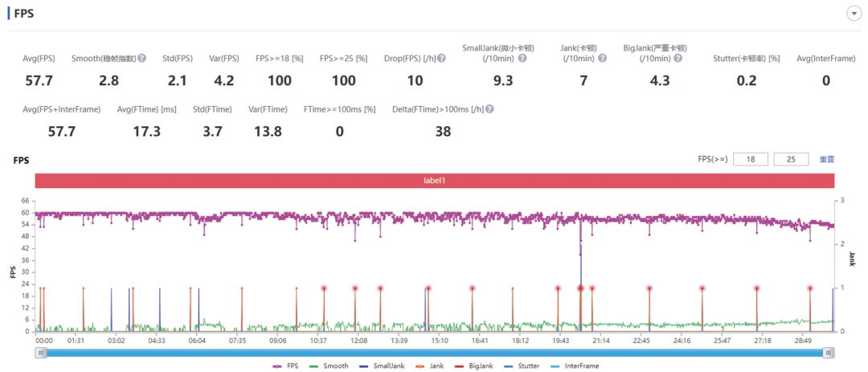
Task: Click the Jank value 7
Action: (583, 81)
